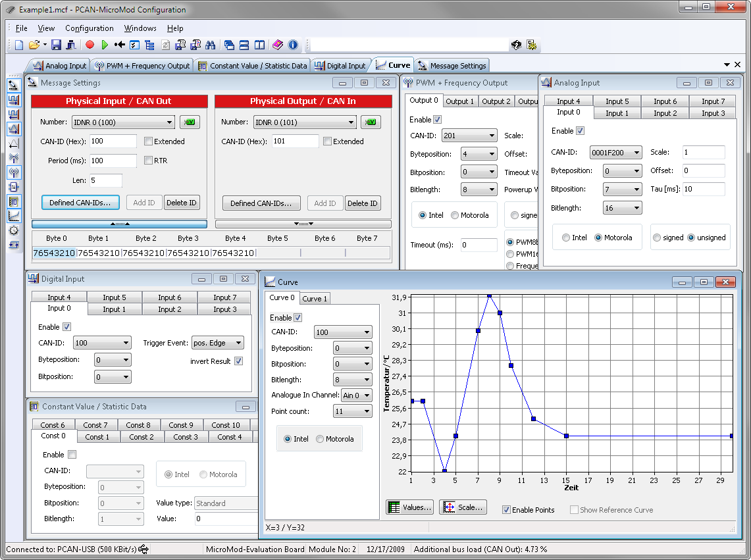Toggle the Enable Points checkbox
751x560 pixels.
[x=506, y=510]
